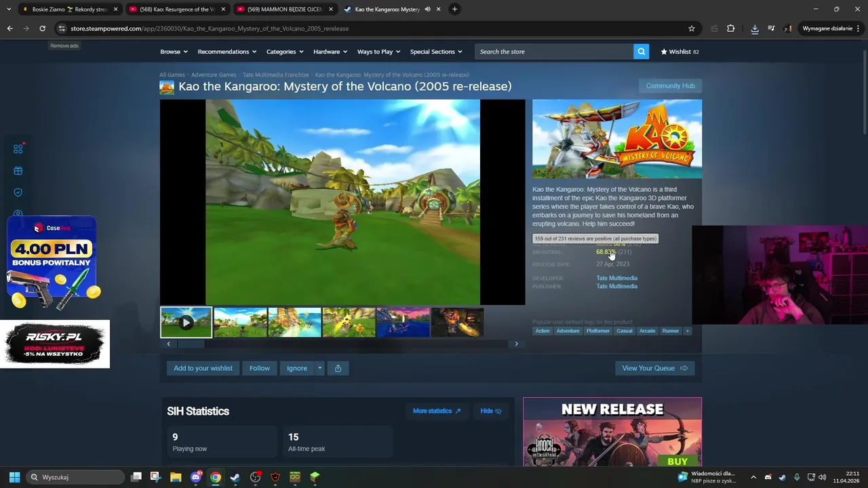This screenshot has height=488, width=868.
Task: Click the Ignore button
Action: 297,368
